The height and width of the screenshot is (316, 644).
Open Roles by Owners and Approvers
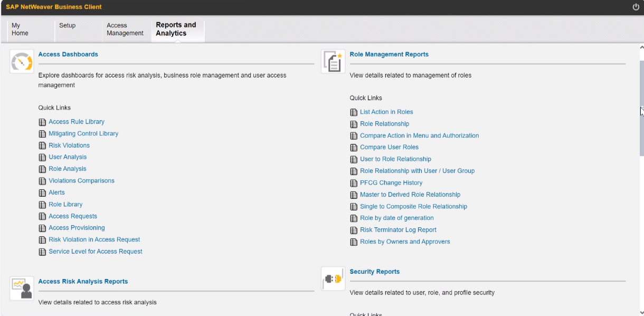[x=405, y=242]
